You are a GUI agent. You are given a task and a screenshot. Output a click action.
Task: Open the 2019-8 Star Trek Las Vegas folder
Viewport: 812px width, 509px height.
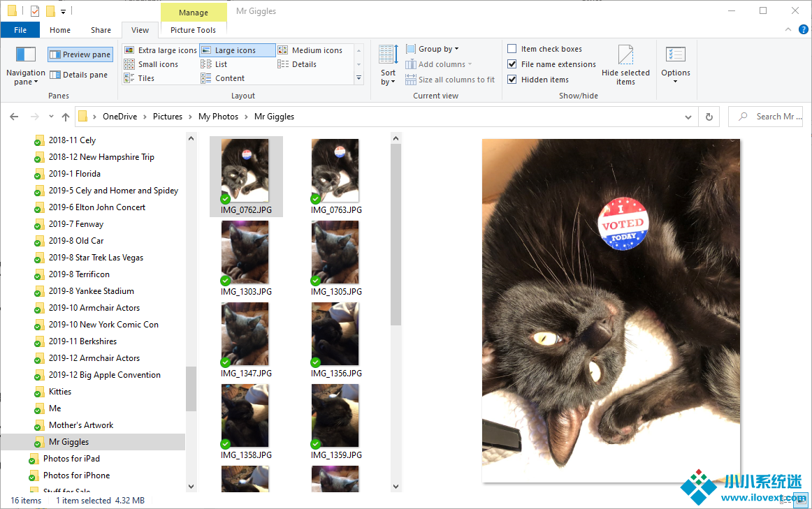(x=96, y=258)
